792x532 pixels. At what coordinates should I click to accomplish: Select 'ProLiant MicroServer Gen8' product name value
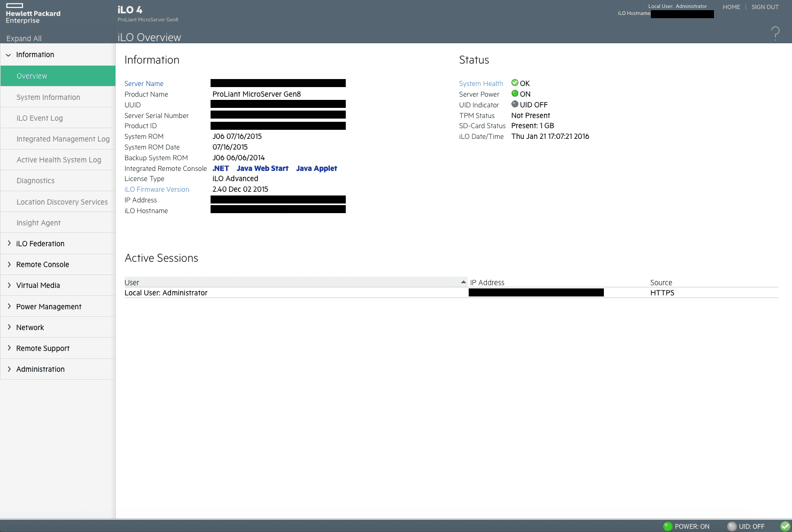257,94
